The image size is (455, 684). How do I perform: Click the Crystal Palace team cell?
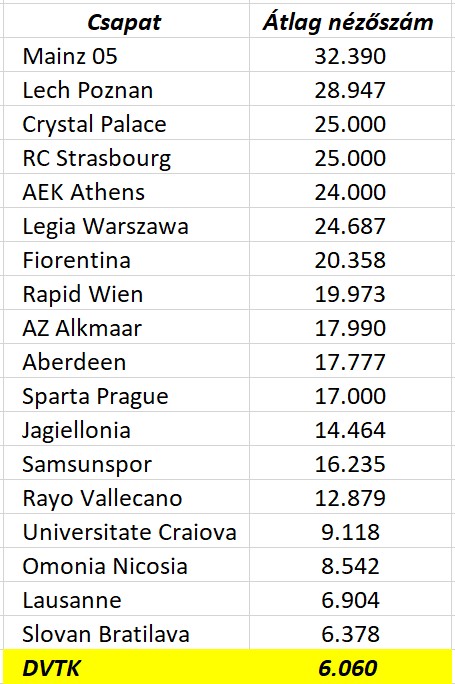point(127,123)
